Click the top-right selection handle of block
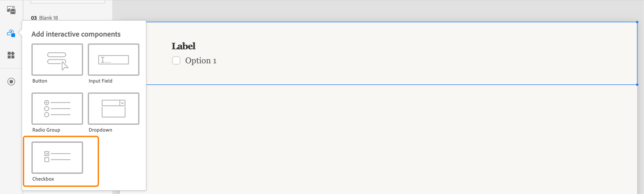The height and width of the screenshot is (194, 644). pos(637,22)
